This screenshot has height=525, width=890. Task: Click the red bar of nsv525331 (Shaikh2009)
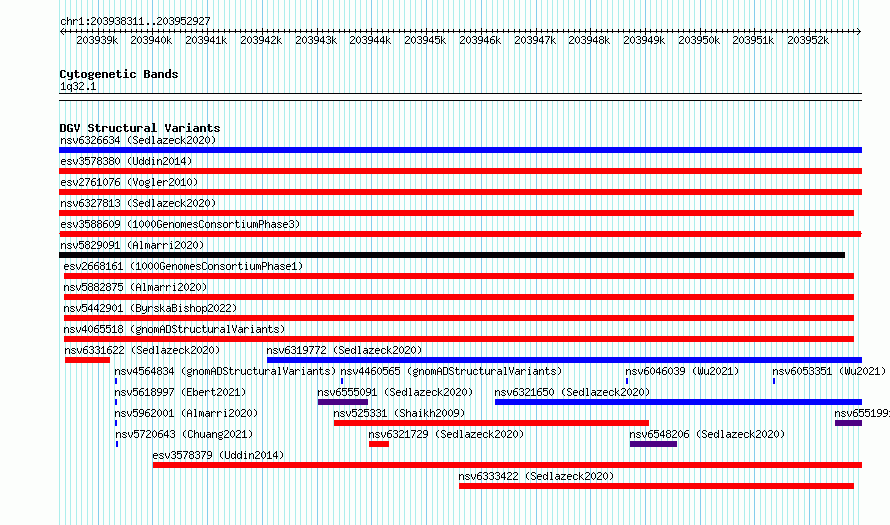[x=492, y=423]
